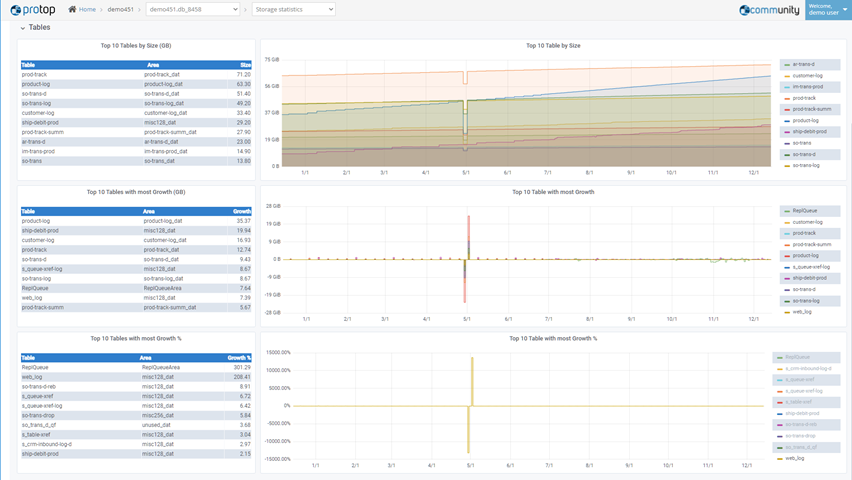Image resolution: width=852 pixels, height=480 pixels.
Task: Select the 208.41 growth percent cell
Action: pyautogui.click(x=242, y=377)
